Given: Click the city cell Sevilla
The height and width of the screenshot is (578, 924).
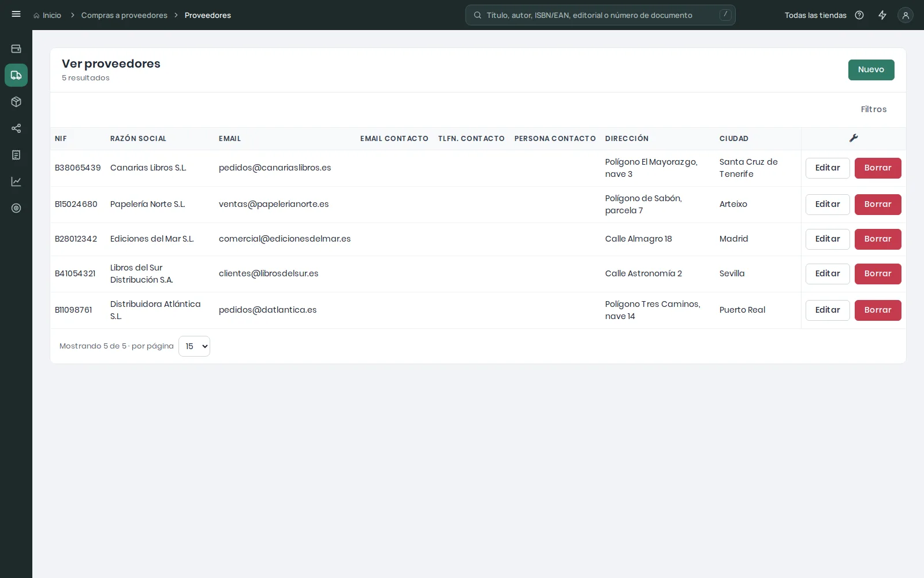Looking at the screenshot, I should coord(732,273).
